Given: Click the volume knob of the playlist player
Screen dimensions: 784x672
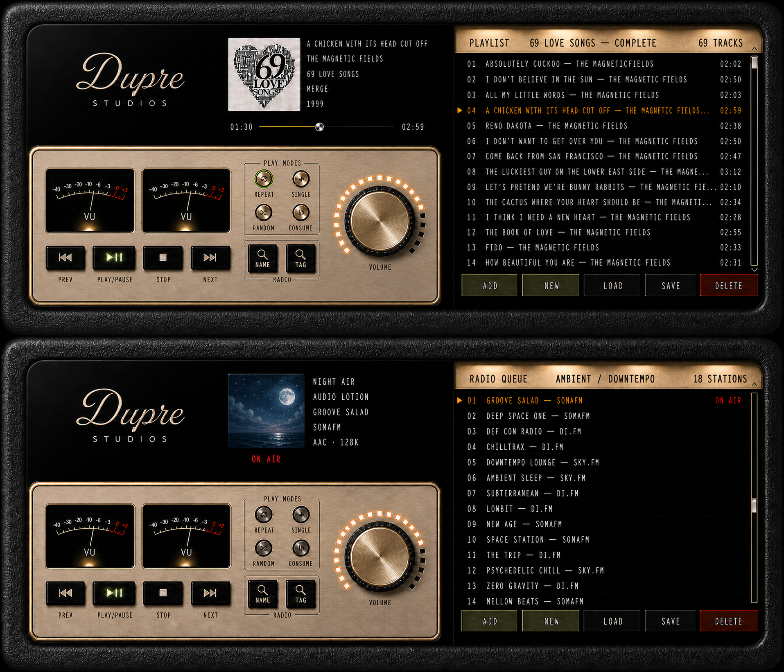Looking at the screenshot, I should pos(380,221).
